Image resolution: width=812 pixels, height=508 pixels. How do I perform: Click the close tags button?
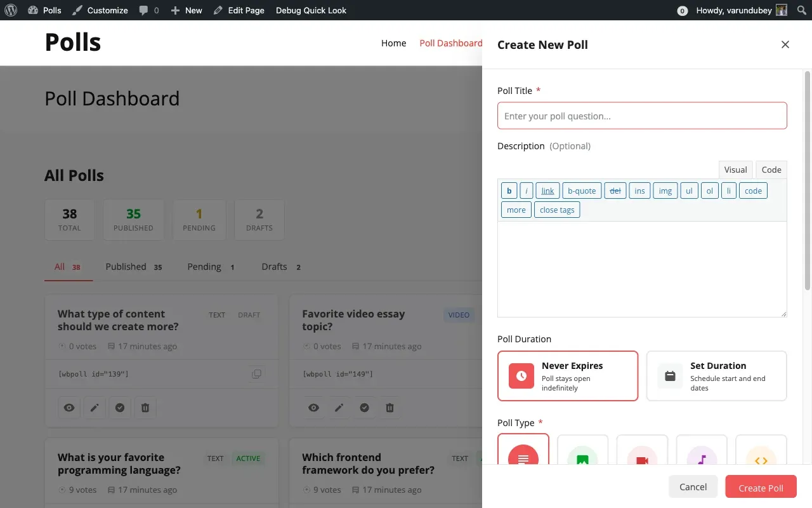557,210
